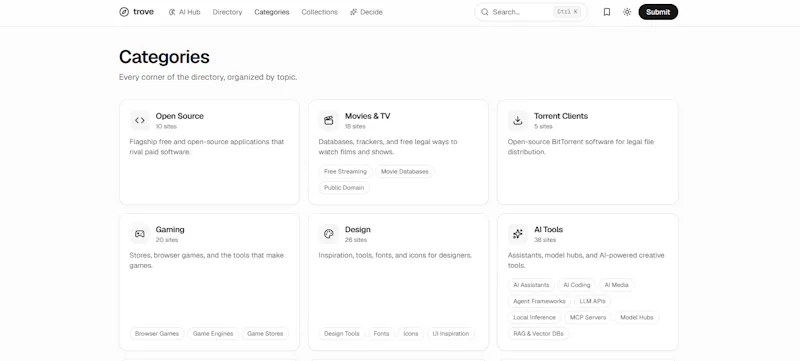The width and height of the screenshot is (800, 361).
Task: Click the Ctrl K shortcut badge
Action: pos(567,12)
